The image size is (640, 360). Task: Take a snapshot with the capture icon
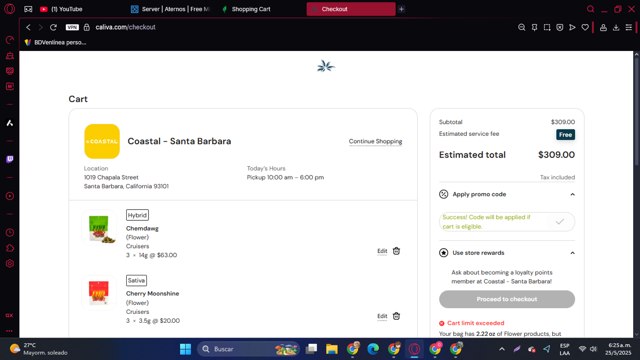click(547, 27)
